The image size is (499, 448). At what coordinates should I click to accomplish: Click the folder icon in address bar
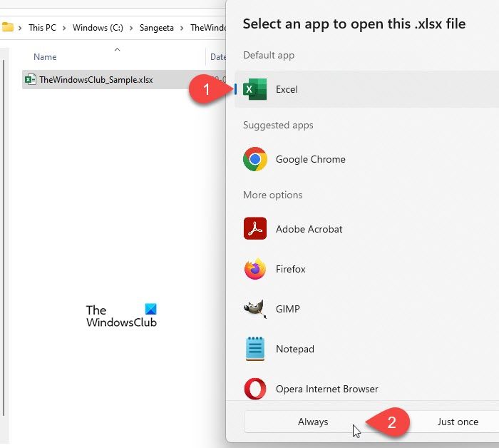[x=8, y=27]
